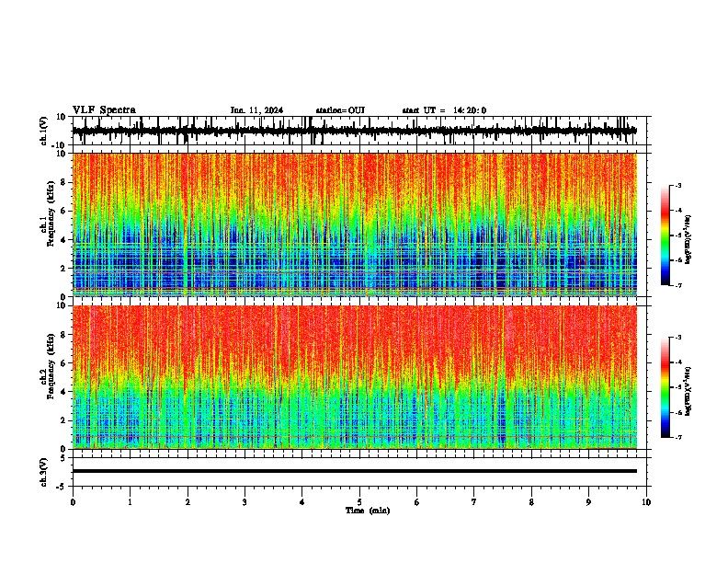Click the "start UT = 14:20: 0" label
The height and width of the screenshot is (563, 728).
pyautogui.click(x=444, y=110)
